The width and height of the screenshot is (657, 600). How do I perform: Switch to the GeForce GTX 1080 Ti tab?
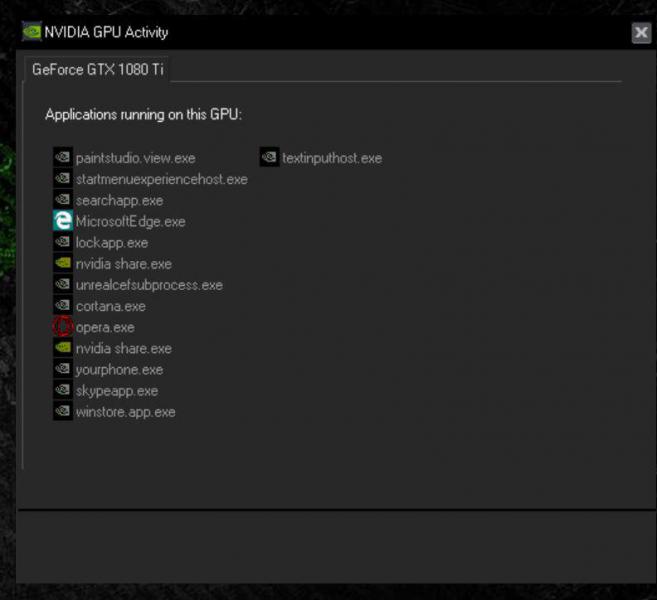pos(98,70)
